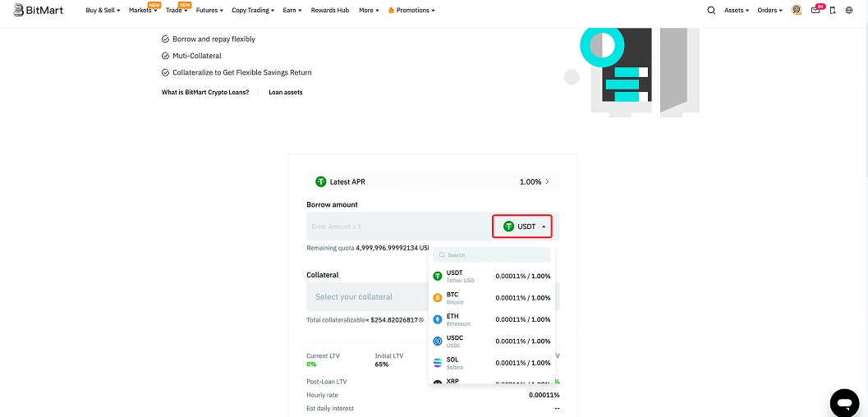Click the Current LTV 0% value
Screen dimensions: 868x417
tap(311, 364)
